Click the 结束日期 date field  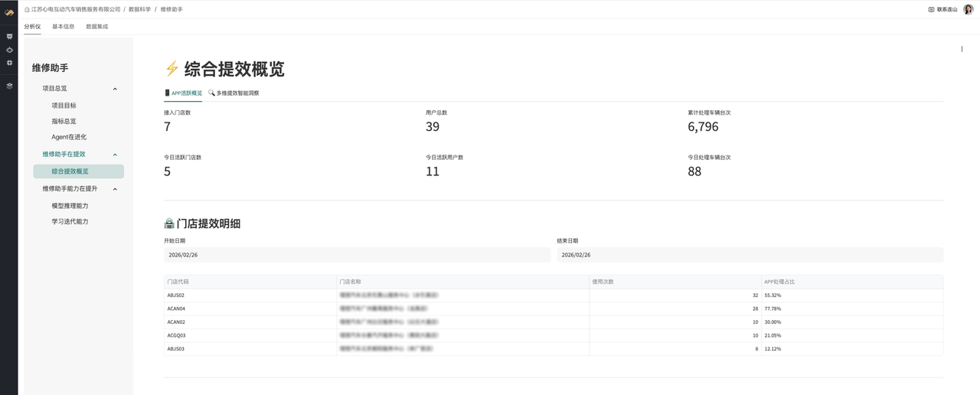tap(750, 255)
